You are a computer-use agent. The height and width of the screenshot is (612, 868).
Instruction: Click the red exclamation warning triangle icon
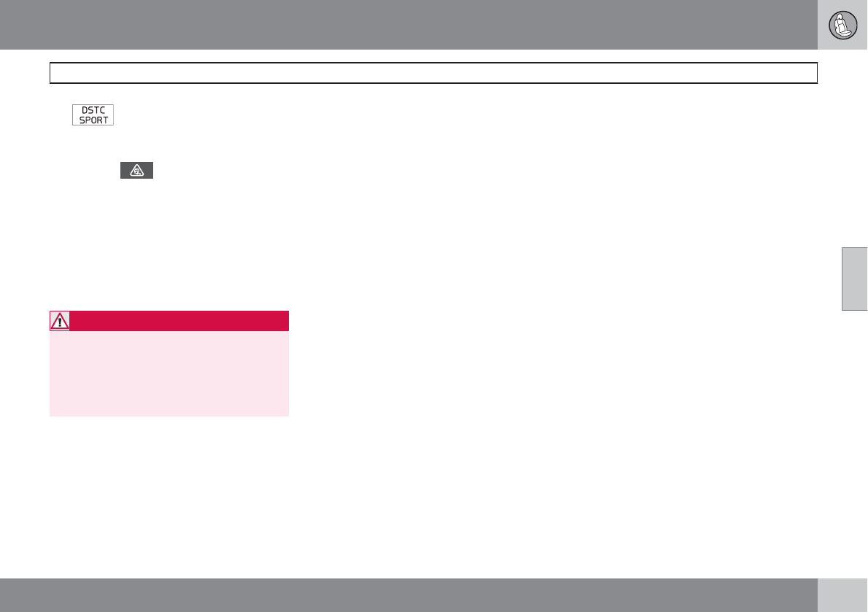[60, 321]
